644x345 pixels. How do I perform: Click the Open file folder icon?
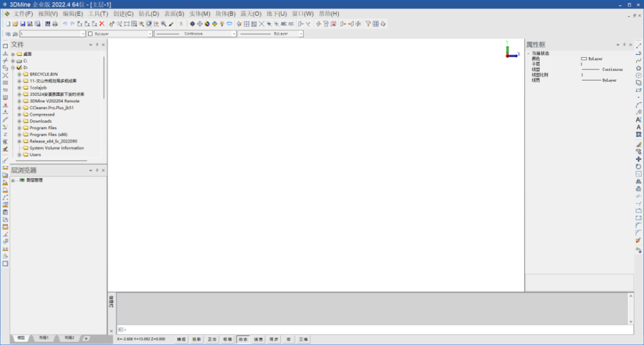(14, 24)
